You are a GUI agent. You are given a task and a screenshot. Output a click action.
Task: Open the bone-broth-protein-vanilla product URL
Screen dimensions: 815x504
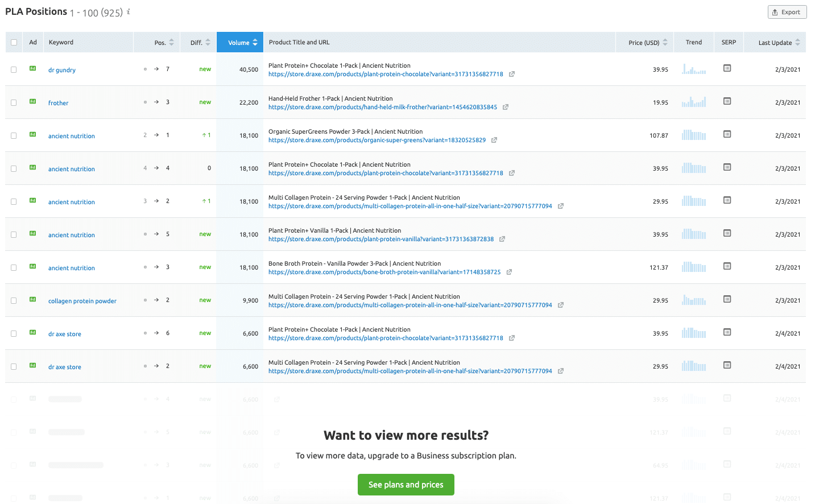(x=384, y=272)
